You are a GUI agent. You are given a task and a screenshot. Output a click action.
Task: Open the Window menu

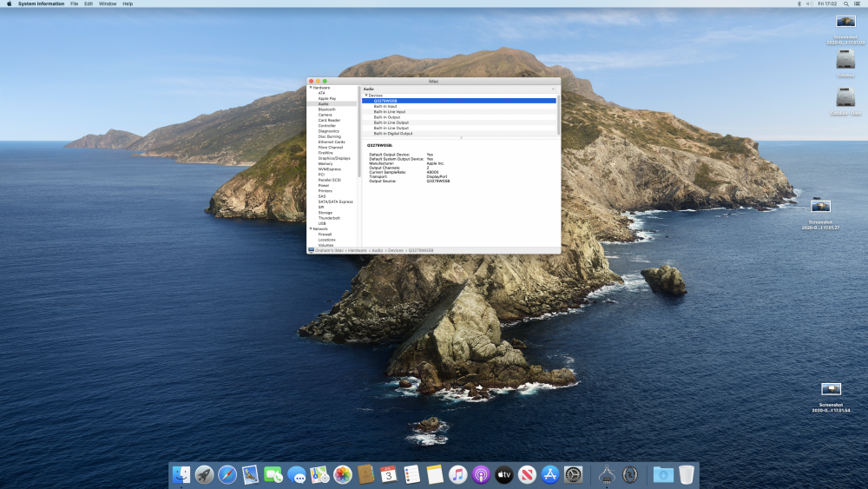108,3
